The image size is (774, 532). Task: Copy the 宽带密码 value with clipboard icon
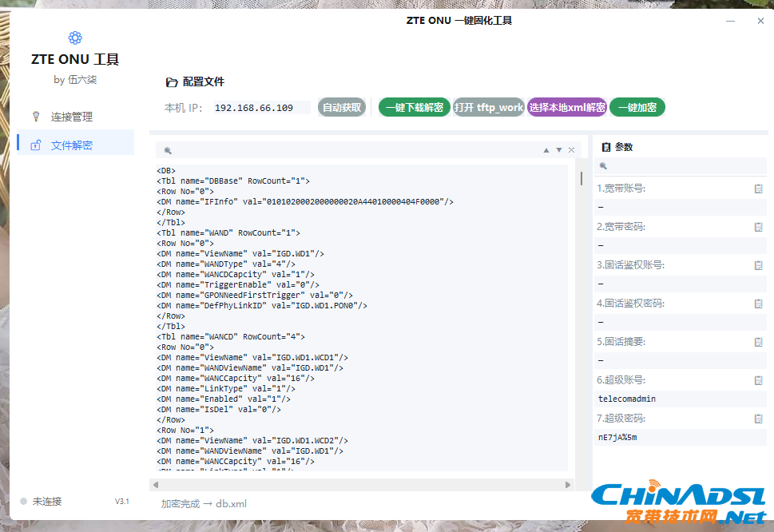[758, 227]
